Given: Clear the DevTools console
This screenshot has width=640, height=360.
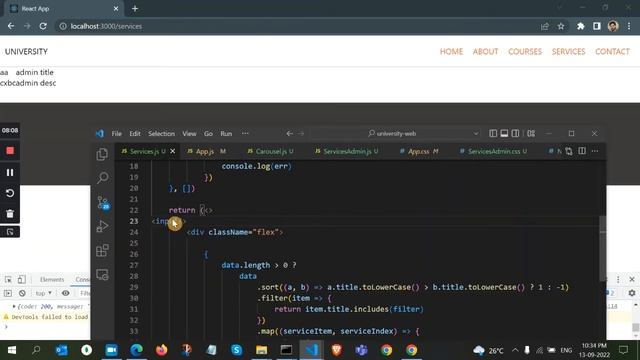Looking at the screenshot, I should [22, 293].
